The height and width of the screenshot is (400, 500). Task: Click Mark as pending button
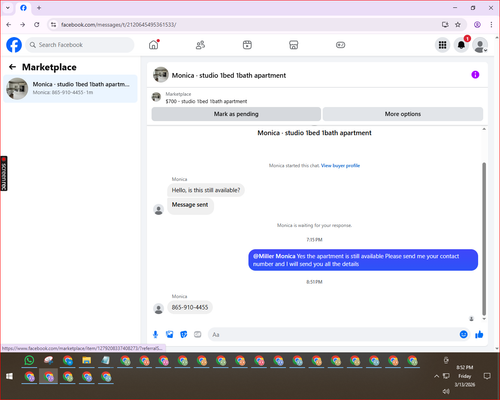[x=236, y=114]
